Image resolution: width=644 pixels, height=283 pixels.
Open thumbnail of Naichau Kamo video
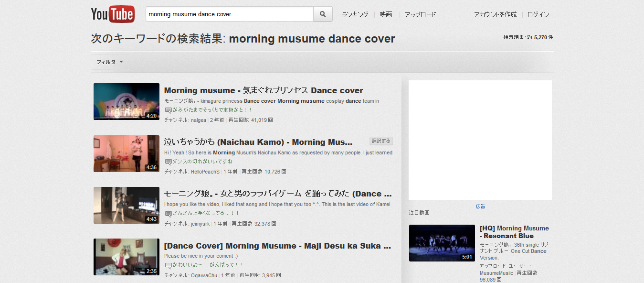click(127, 153)
